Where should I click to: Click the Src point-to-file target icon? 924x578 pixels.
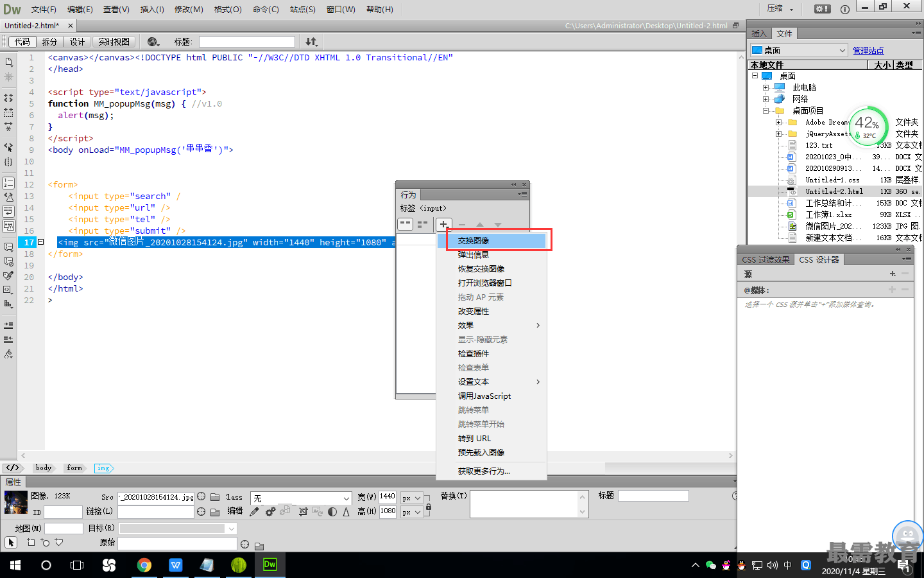(x=201, y=496)
